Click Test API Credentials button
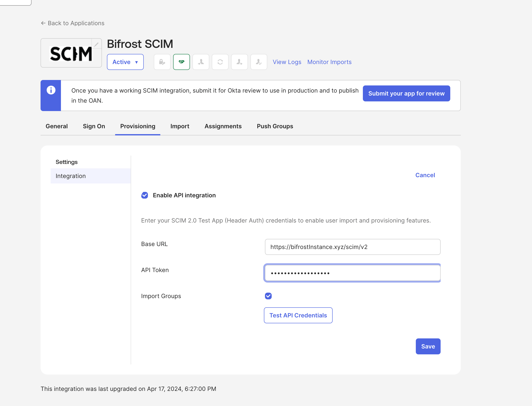Image resolution: width=532 pixels, height=406 pixels. [298, 315]
